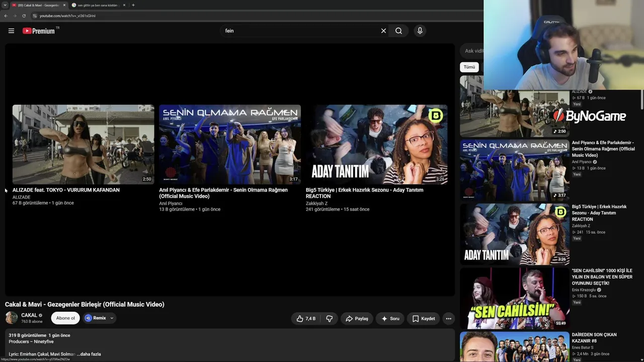
Task: Open a new browser tab
Action: pyautogui.click(x=133, y=5)
